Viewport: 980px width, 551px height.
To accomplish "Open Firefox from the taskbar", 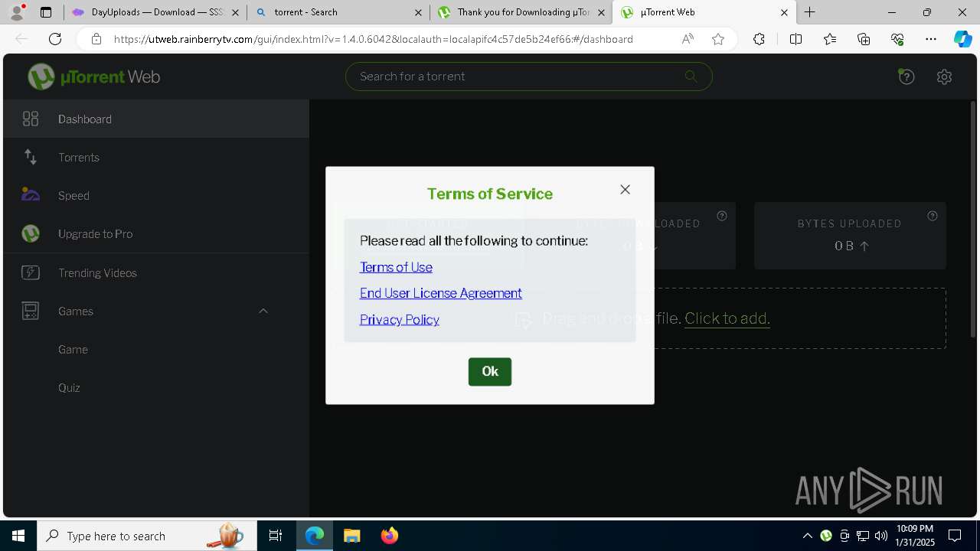I will [x=389, y=536].
